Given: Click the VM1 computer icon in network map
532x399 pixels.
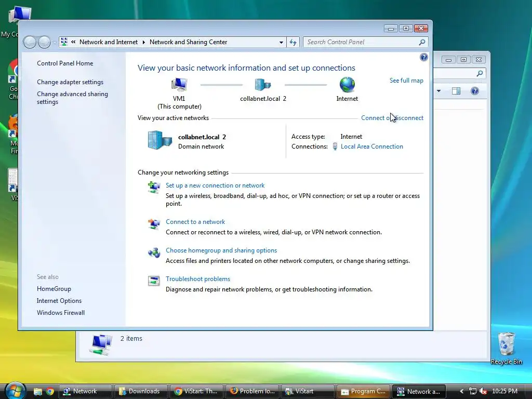Looking at the screenshot, I should pyautogui.click(x=179, y=85).
